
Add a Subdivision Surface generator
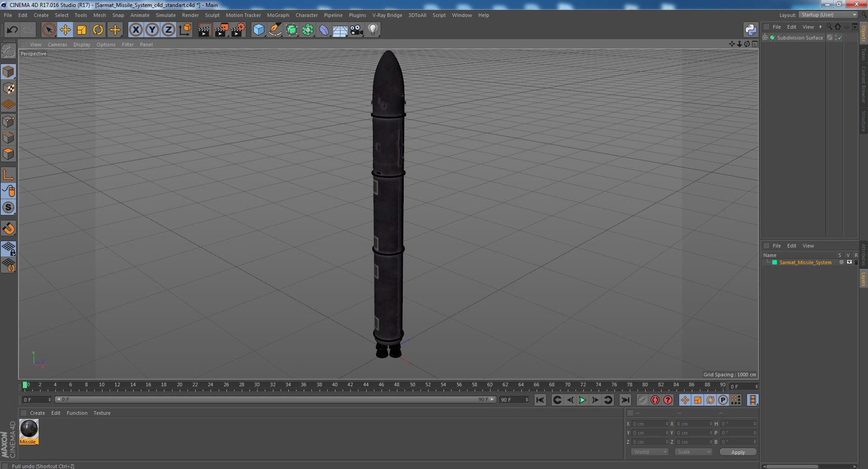[x=292, y=30]
